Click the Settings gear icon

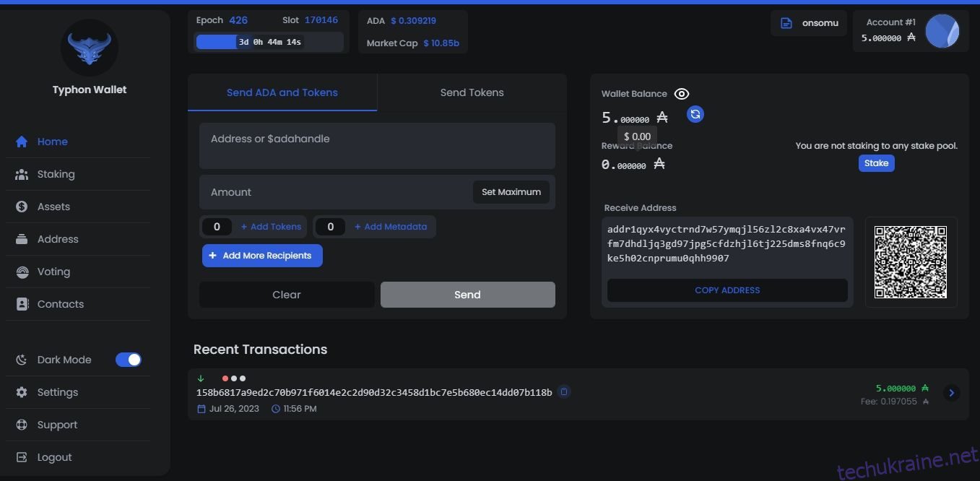pos(22,392)
